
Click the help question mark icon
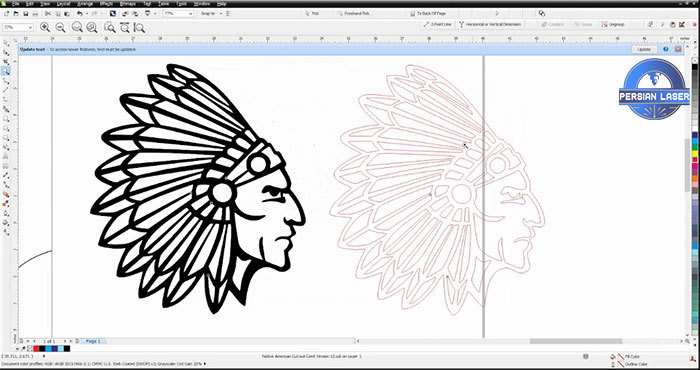(666, 49)
